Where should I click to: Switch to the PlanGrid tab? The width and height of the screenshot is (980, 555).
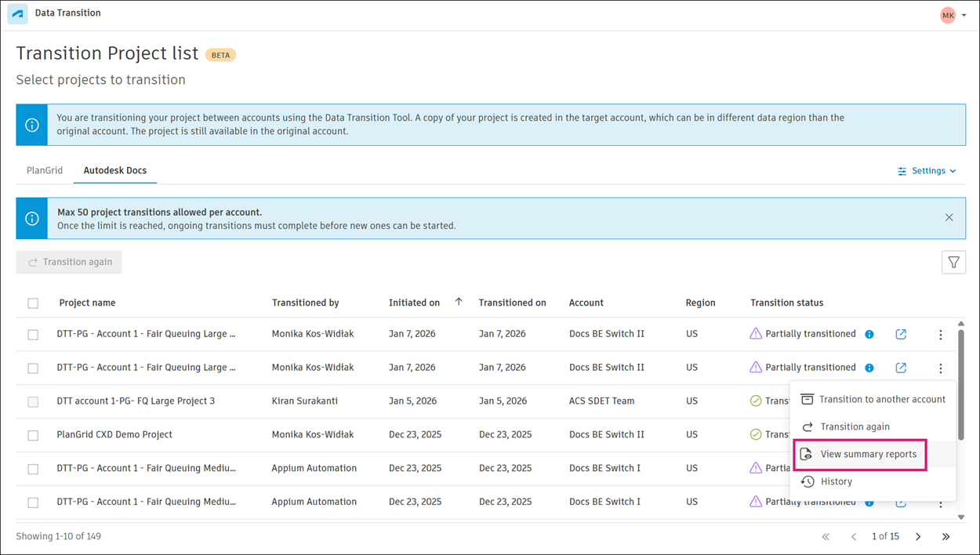(45, 170)
